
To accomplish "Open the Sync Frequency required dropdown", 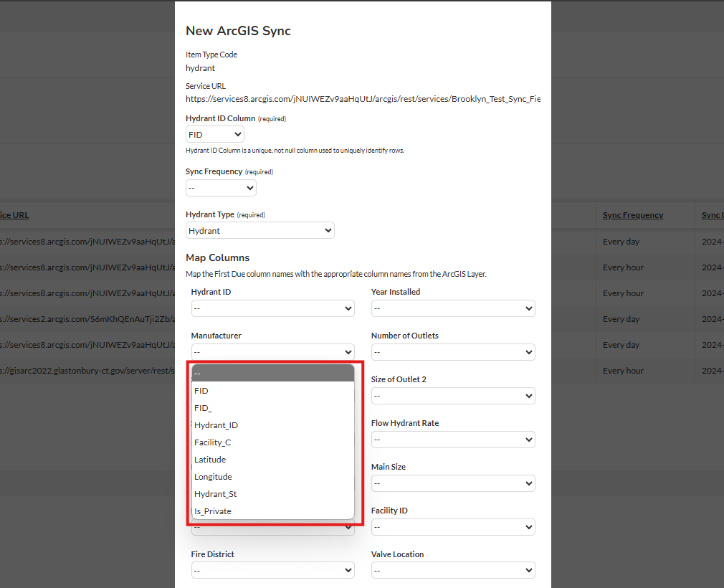I will coord(221,188).
